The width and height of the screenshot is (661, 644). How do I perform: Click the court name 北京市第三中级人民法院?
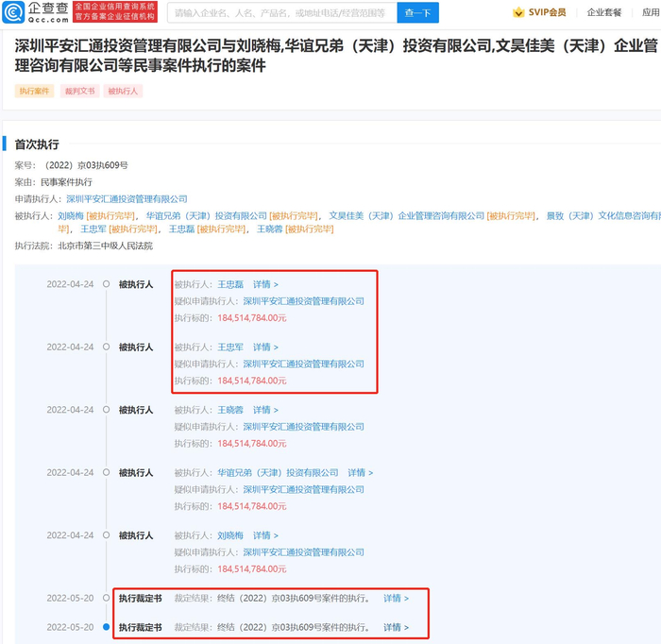(106, 246)
